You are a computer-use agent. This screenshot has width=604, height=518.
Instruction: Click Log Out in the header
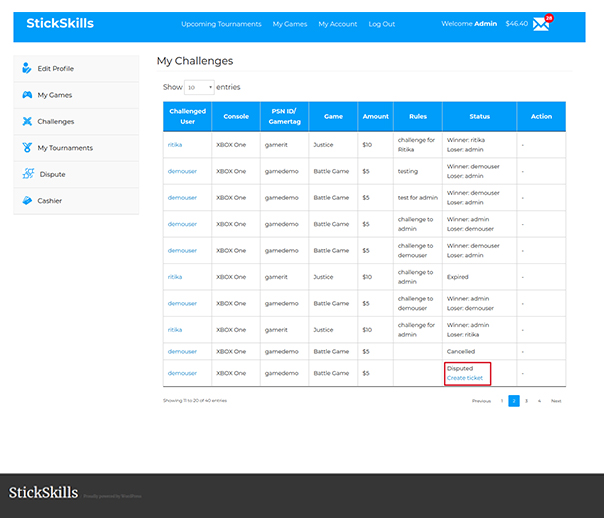(381, 24)
